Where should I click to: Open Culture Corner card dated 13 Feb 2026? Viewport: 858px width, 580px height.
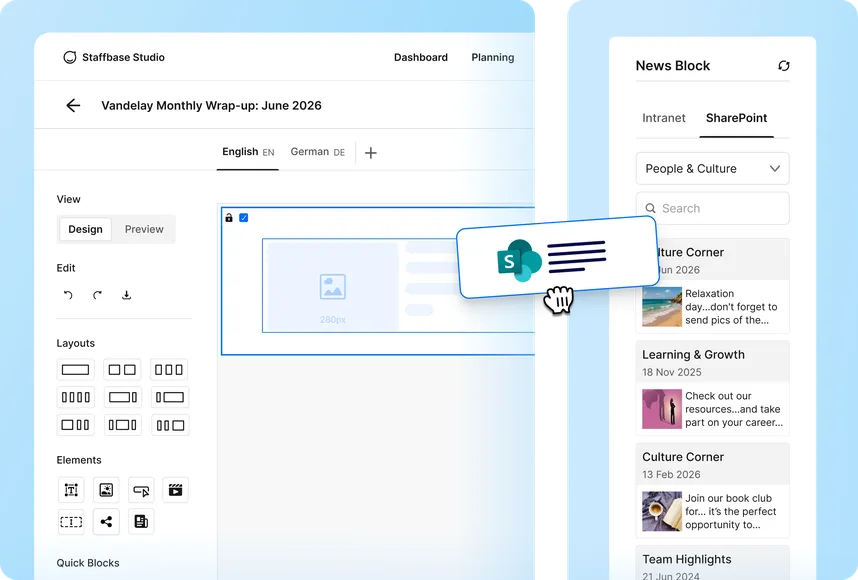coord(712,490)
